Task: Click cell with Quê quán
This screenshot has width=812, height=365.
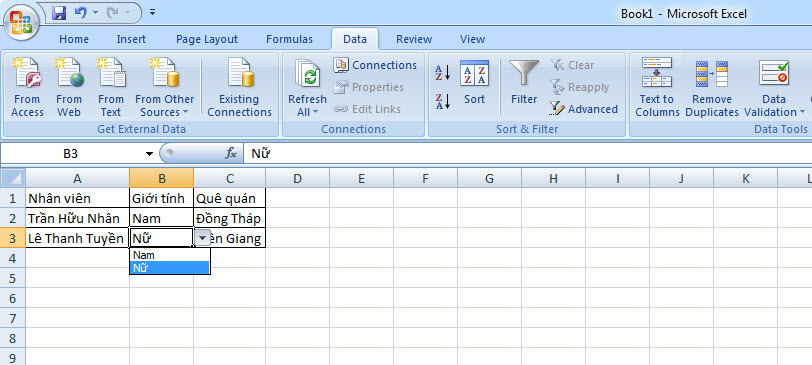Action: [230, 198]
